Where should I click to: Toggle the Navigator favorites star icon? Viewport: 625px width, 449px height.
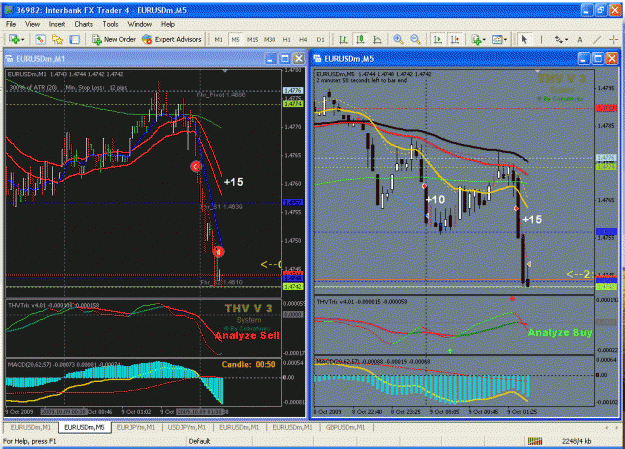click(57, 39)
